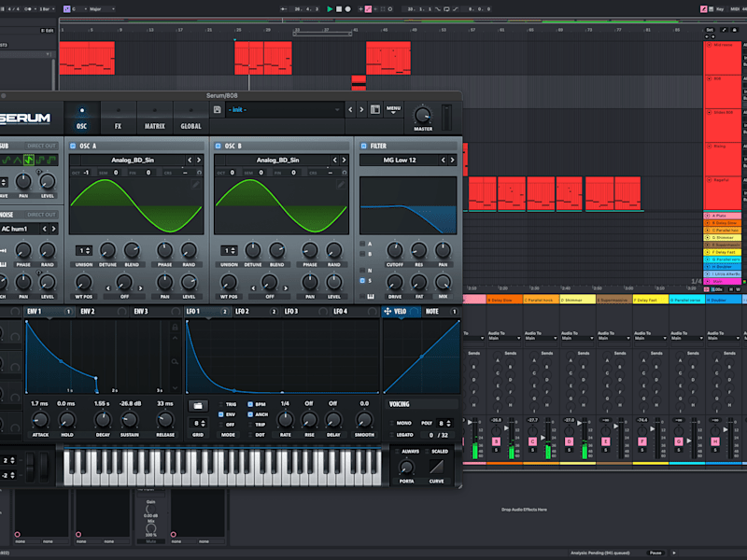This screenshot has height=560, width=747.
Task: Toggle filter routing for oscillator A
Action: [x=362, y=244]
